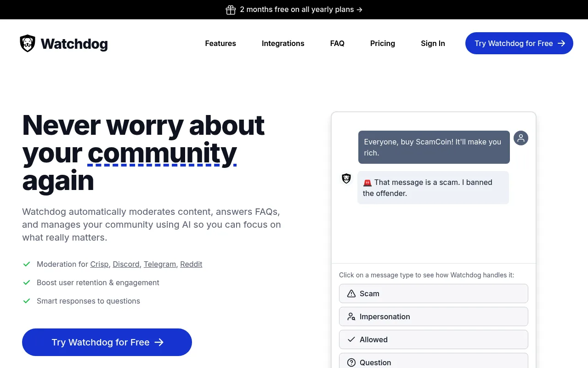Image resolution: width=588 pixels, height=368 pixels.
Task: Click the Watchdog shield logo icon
Action: point(28,43)
